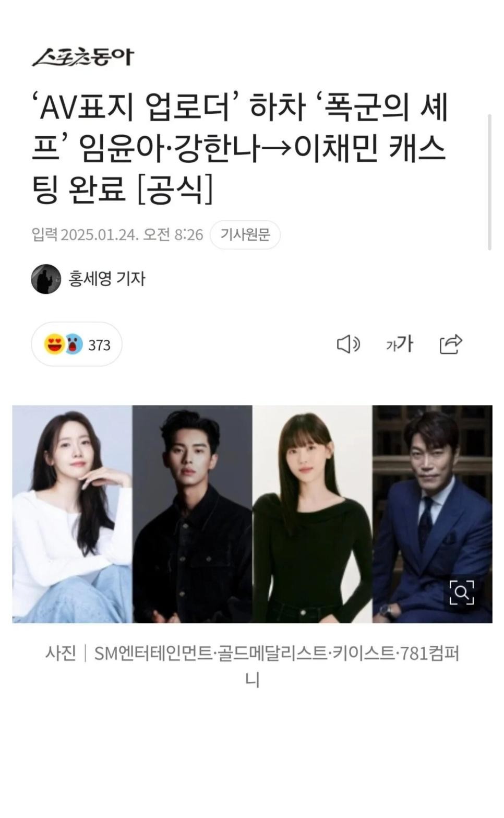This screenshot has height=818, width=504.
Task: Open the 홍세영 기자 reporter link
Action: [x=107, y=279]
